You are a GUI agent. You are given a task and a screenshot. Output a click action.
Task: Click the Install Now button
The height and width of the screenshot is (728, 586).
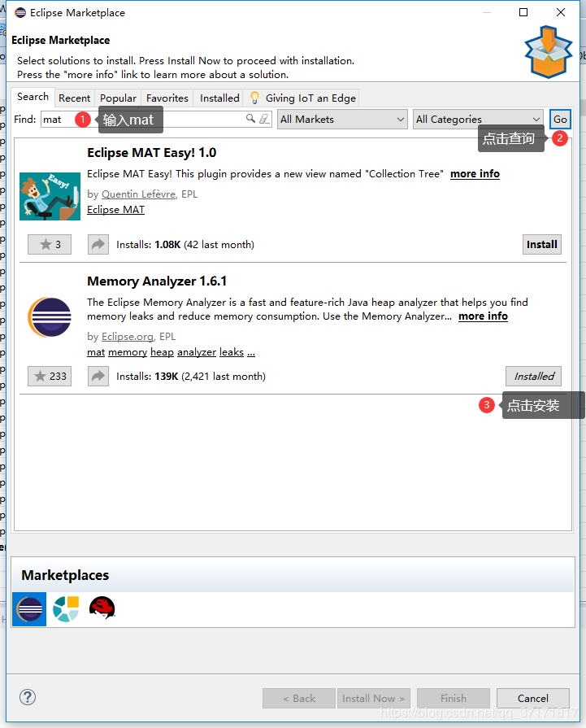374,698
